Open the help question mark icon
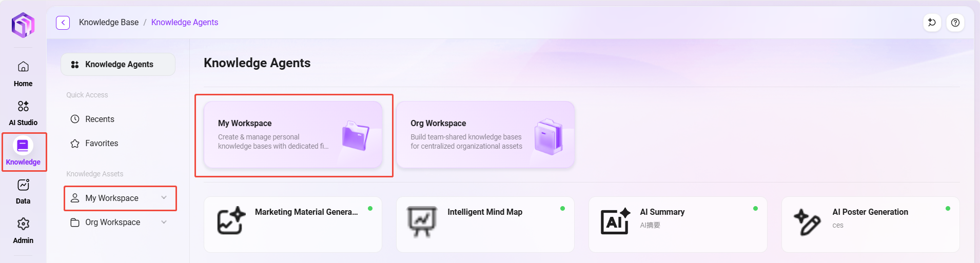 coord(955,23)
